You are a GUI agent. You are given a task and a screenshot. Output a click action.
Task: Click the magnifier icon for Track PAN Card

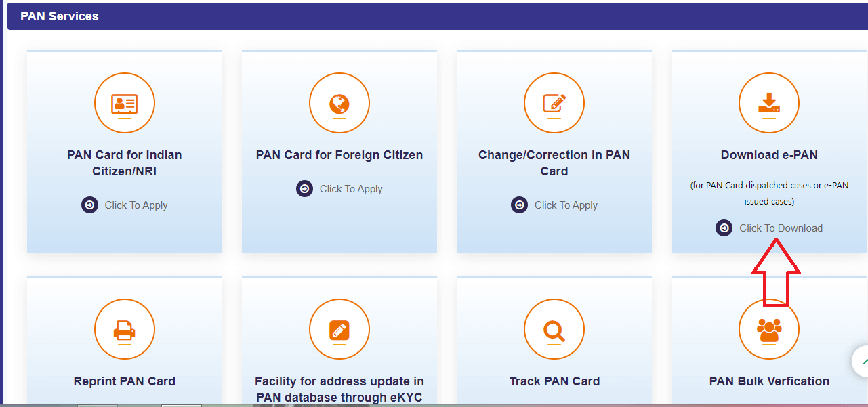[x=554, y=329]
